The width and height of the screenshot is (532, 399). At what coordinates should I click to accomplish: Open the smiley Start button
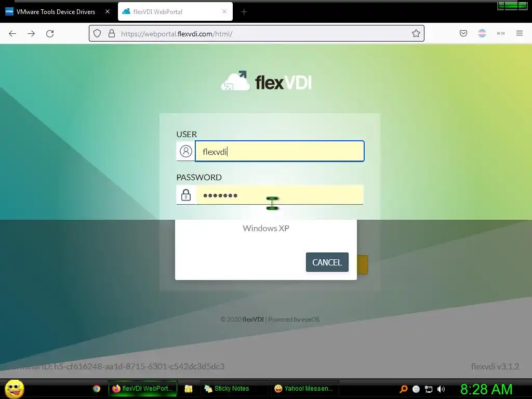point(14,389)
